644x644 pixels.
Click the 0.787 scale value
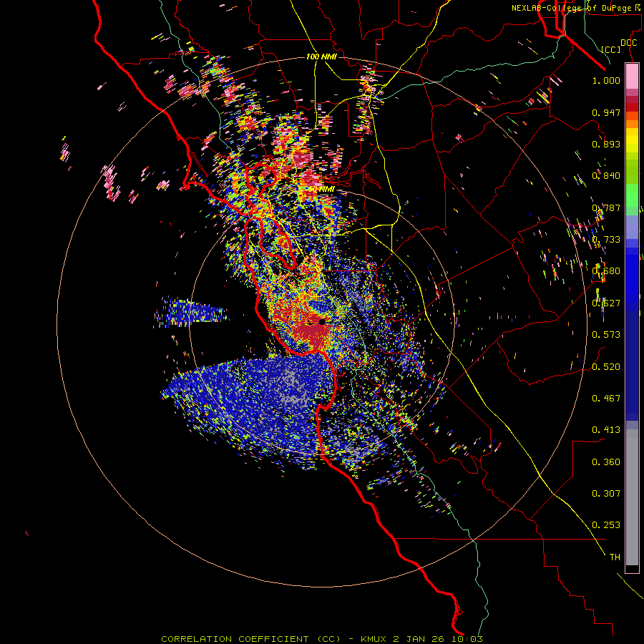pyautogui.click(x=606, y=208)
